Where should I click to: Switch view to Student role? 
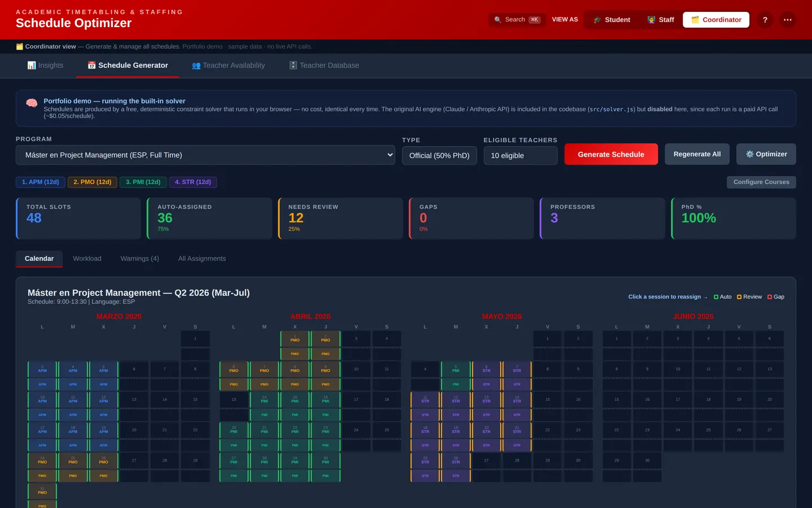[612, 20]
